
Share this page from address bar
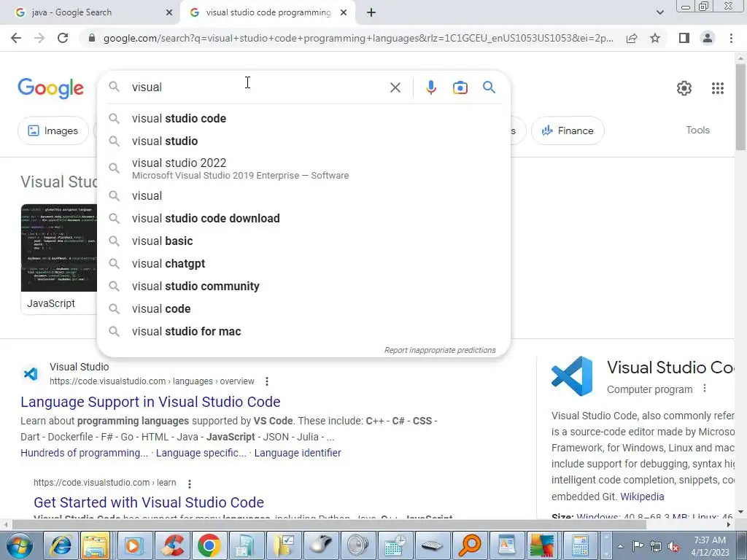(632, 38)
